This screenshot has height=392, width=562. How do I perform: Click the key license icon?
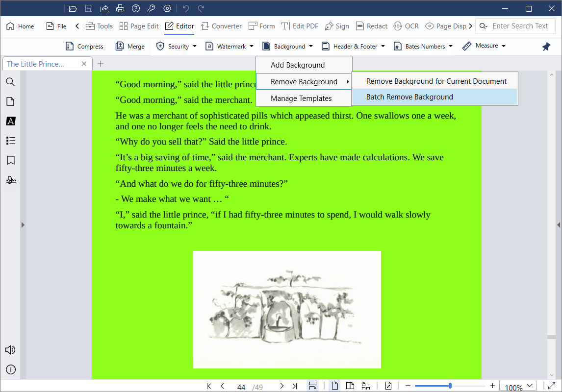pos(151,9)
